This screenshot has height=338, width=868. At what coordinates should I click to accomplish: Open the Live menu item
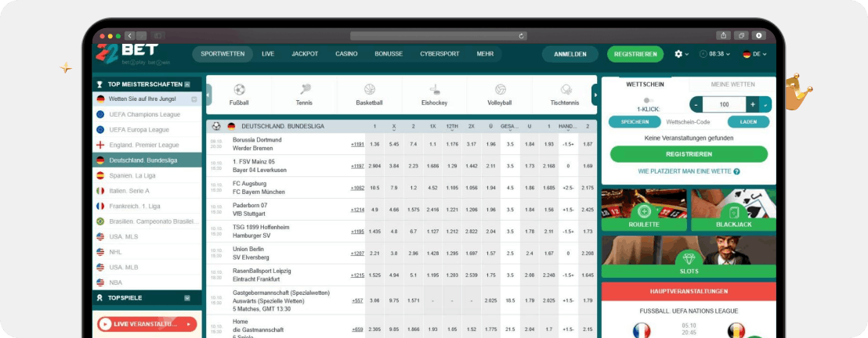pyautogui.click(x=268, y=54)
